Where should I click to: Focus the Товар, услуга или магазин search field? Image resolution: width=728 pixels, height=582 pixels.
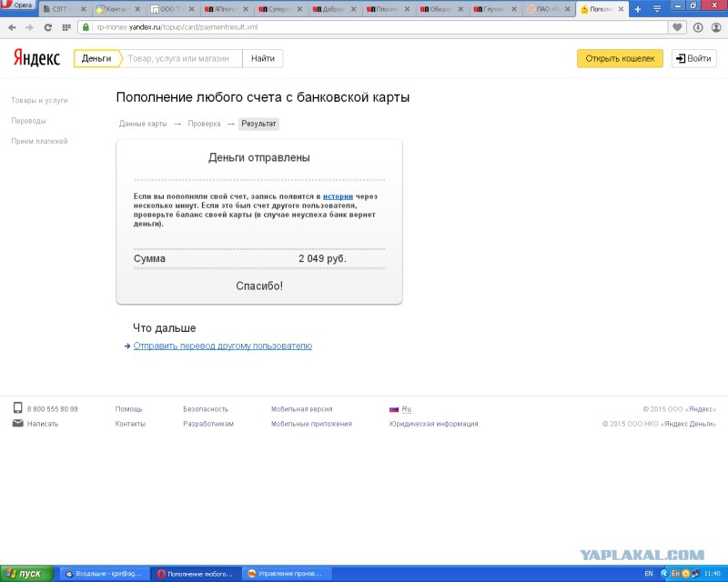click(x=181, y=58)
